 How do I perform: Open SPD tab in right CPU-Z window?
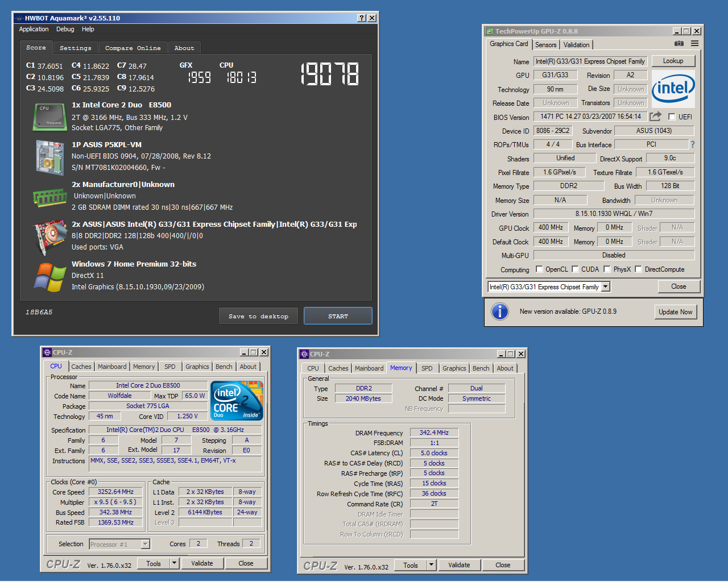[427, 368]
